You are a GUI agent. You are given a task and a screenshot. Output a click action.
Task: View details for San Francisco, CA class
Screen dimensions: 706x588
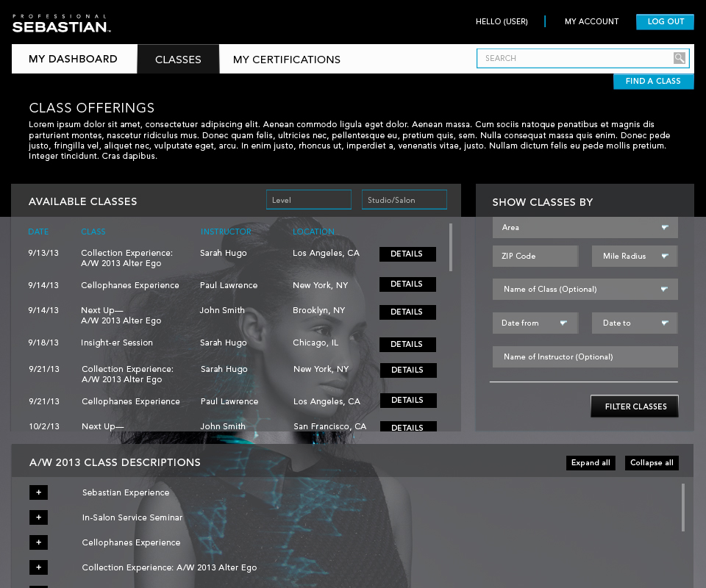point(408,426)
